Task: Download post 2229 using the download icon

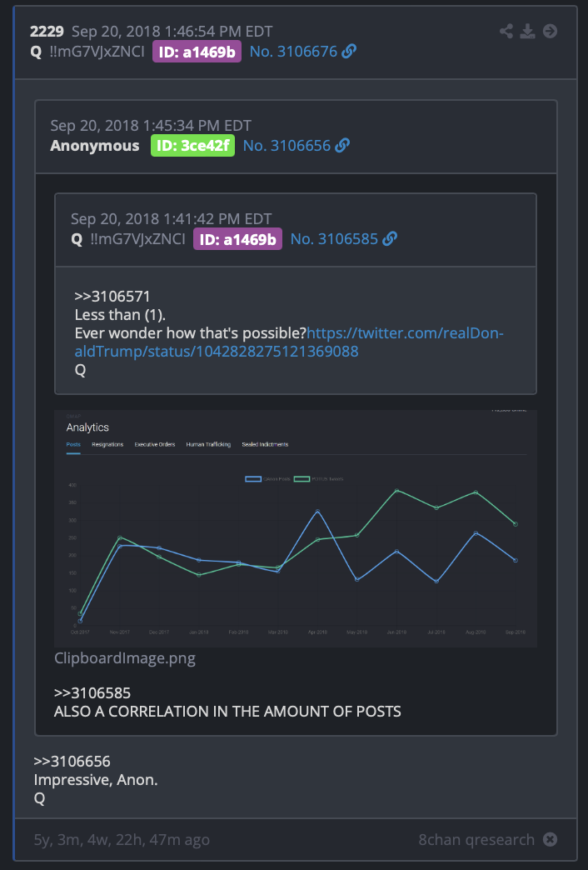Action: click(527, 31)
